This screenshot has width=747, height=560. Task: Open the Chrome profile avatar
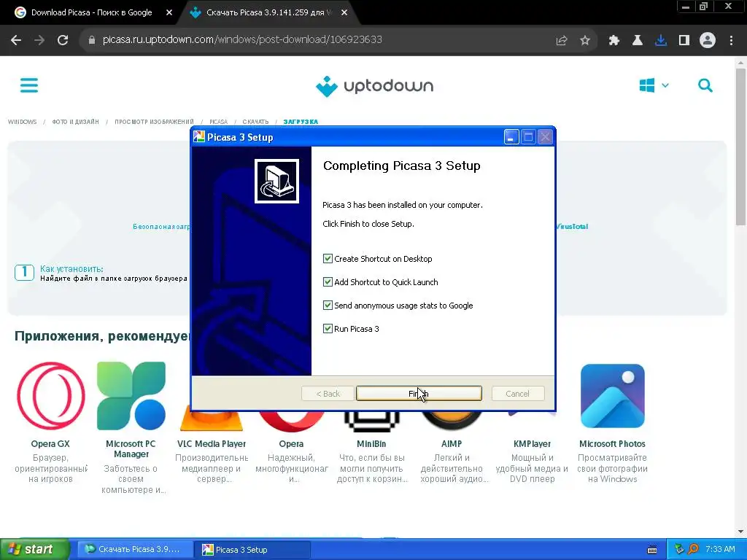(708, 41)
